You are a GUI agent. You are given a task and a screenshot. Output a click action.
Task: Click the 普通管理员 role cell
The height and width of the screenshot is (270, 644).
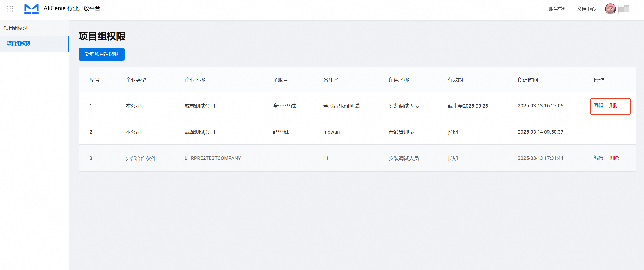click(401, 132)
